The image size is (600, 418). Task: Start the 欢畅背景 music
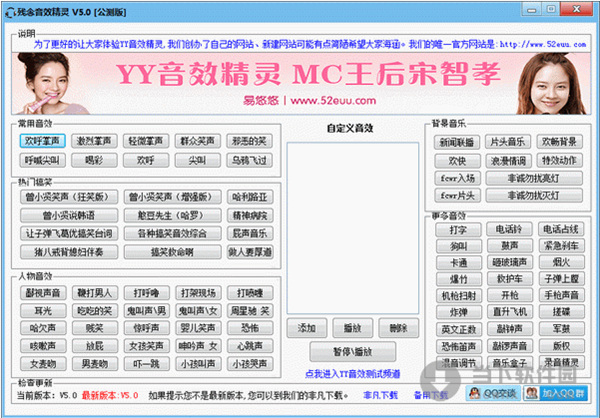[559, 142]
